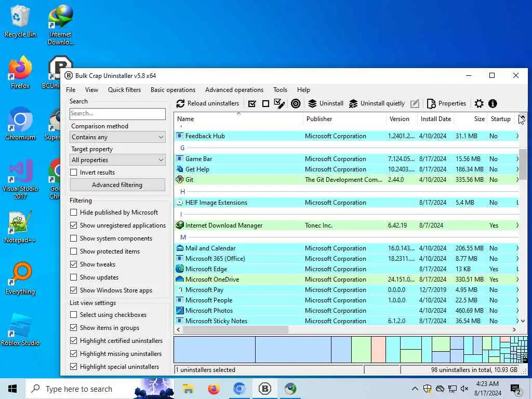Open the Target property dropdown
Viewport: 532px width, 399px height.
pyautogui.click(x=117, y=160)
